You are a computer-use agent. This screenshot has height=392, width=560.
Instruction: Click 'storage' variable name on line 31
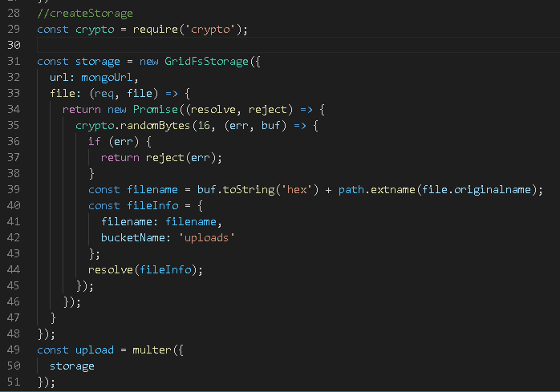point(98,62)
